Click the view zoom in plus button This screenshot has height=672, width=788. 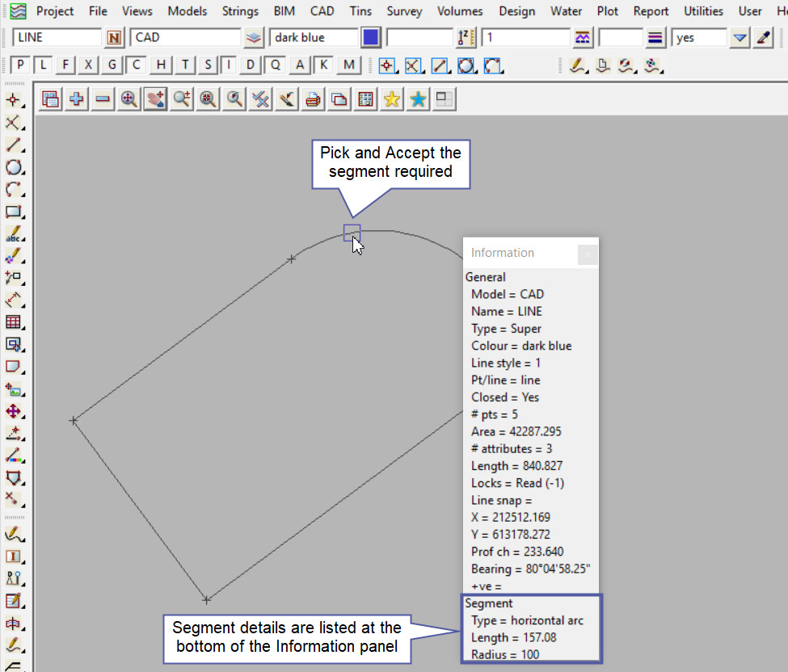click(x=77, y=99)
